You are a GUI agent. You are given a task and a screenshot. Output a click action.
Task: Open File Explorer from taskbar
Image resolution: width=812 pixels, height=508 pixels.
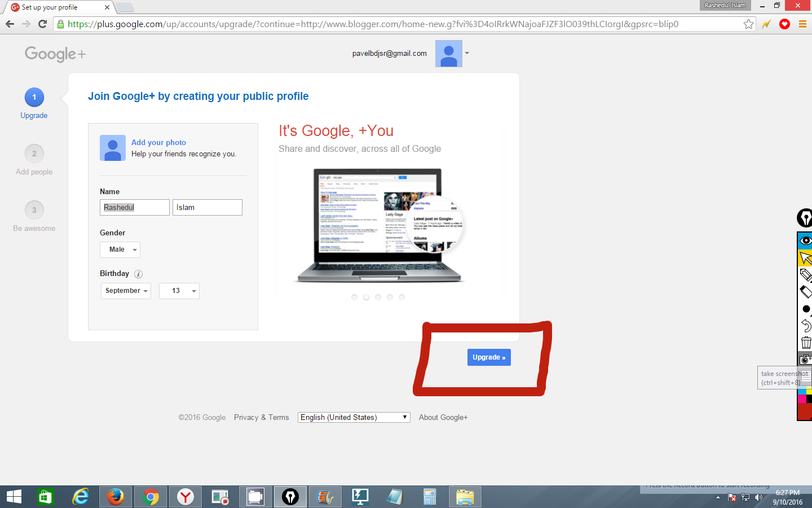pos(465,497)
